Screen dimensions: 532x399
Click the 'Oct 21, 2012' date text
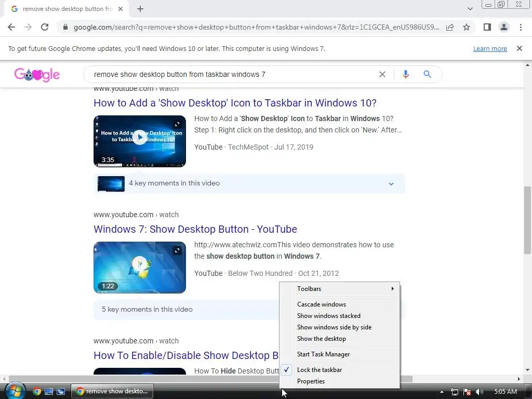318,273
